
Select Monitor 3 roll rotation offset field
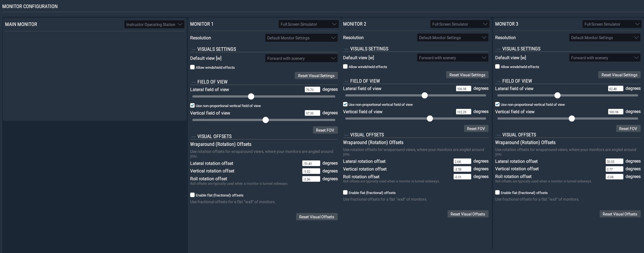pos(614,177)
